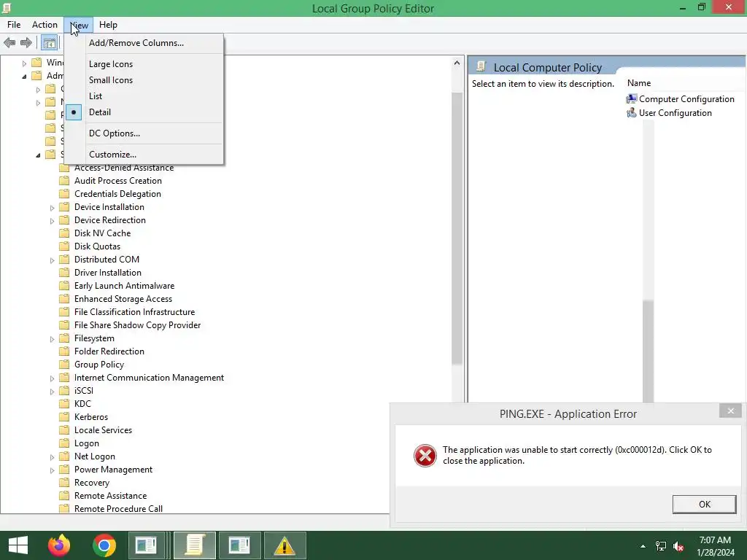Expand the Internet Communication Management node
The width and height of the screenshot is (747, 560).
pos(52,378)
